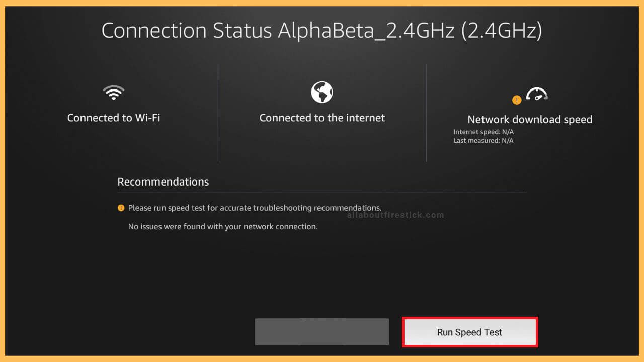Image resolution: width=644 pixels, height=362 pixels.
Task: Click the No issues were found message
Action: point(223,227)
